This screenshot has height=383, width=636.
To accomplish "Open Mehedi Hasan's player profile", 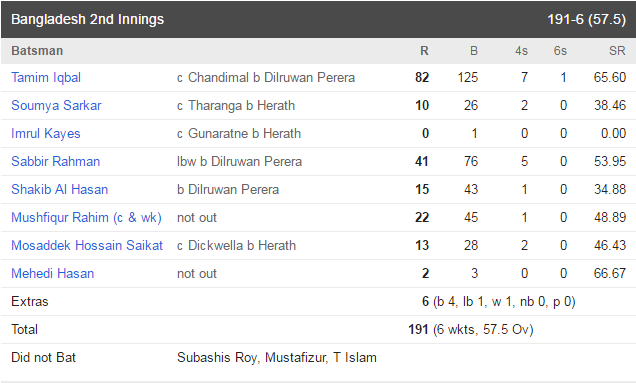I will 53,273.
